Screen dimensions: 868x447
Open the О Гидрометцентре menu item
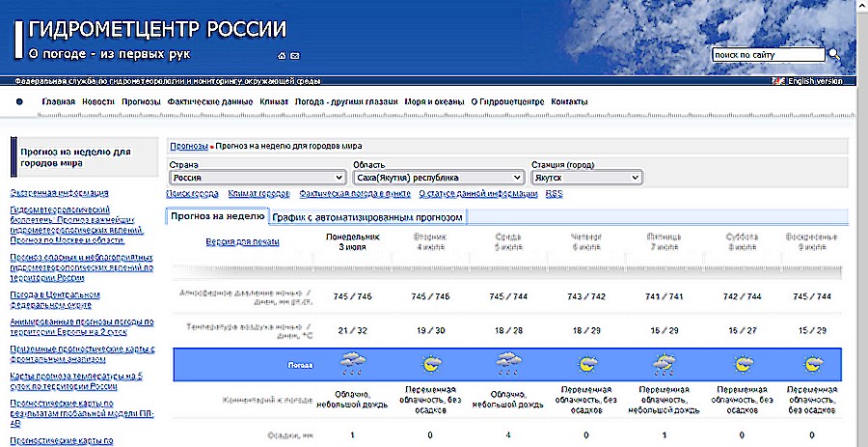click(507, 102)
